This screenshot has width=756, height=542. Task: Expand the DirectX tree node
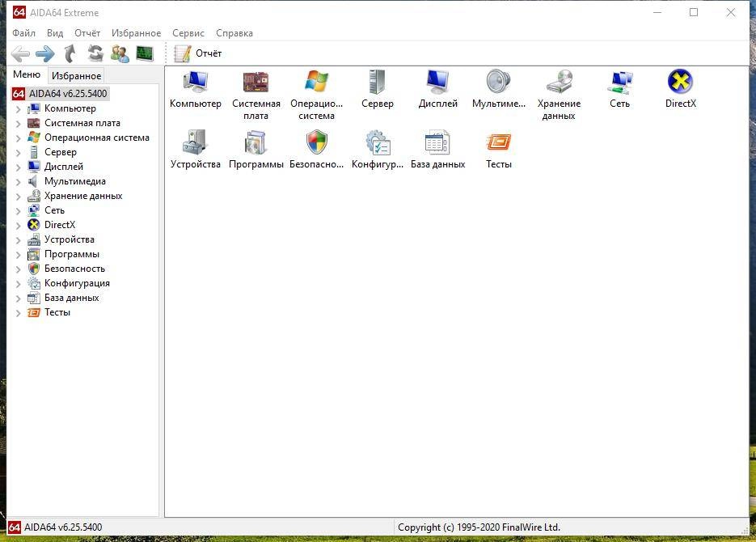pyautogui.click(x=19, y=225)
